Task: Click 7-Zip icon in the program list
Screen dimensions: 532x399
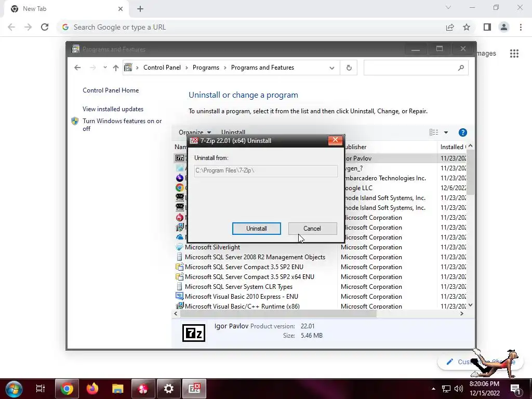Action: [179, 158]
